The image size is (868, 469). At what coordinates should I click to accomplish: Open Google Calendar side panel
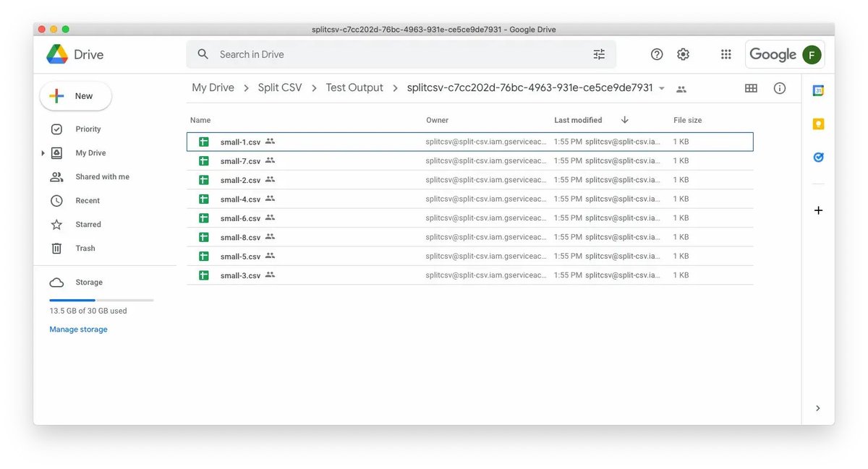pyautogui.click(x=818, y=90)
